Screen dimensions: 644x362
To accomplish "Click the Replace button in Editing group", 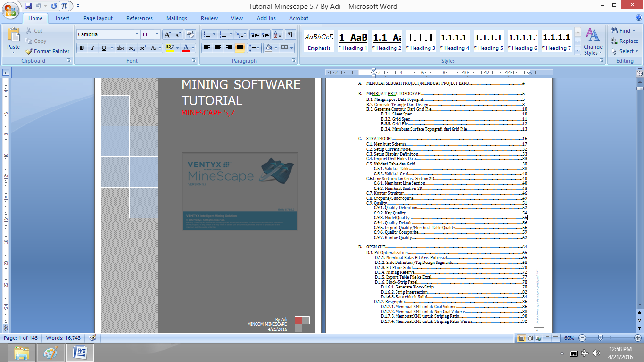I will (625, 41).
